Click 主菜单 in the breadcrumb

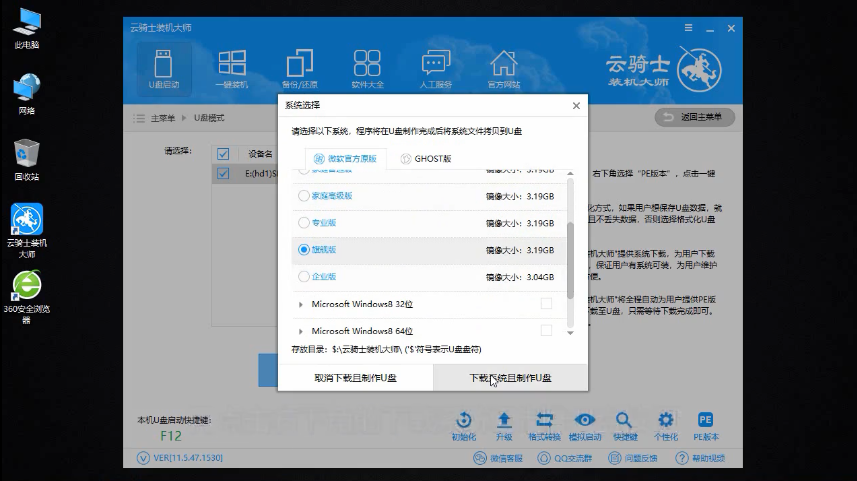163,118
